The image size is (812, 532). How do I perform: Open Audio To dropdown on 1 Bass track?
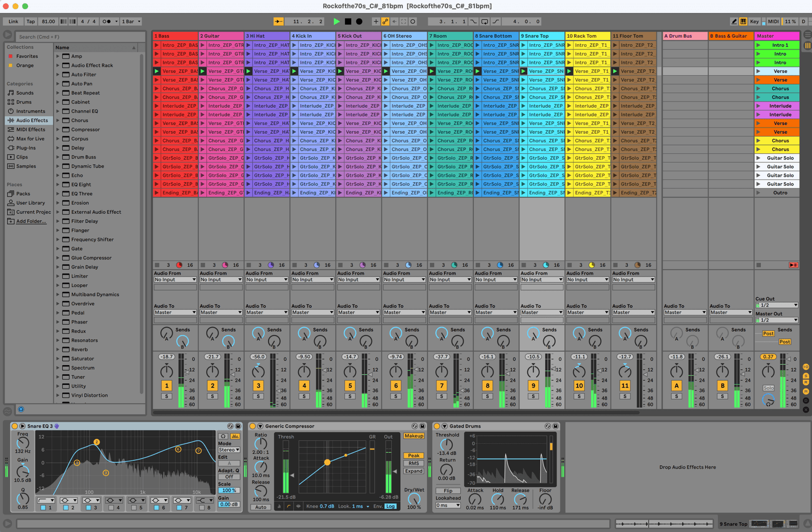pos(175,312)
